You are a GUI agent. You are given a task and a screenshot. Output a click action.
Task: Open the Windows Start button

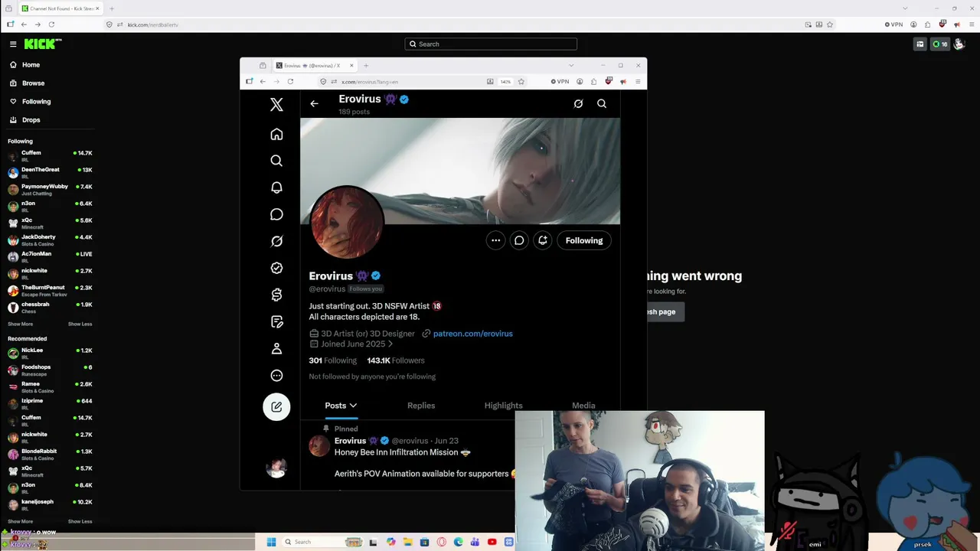coord(271,542)
